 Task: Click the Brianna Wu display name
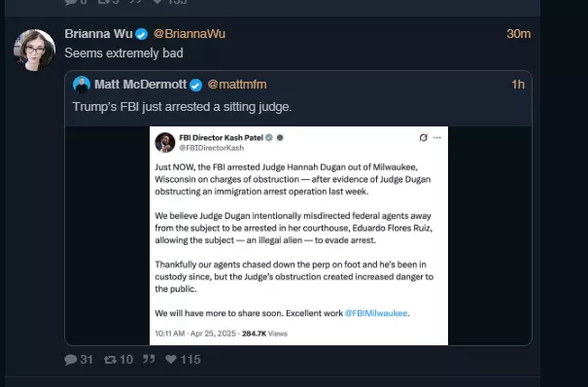[98, 34]
